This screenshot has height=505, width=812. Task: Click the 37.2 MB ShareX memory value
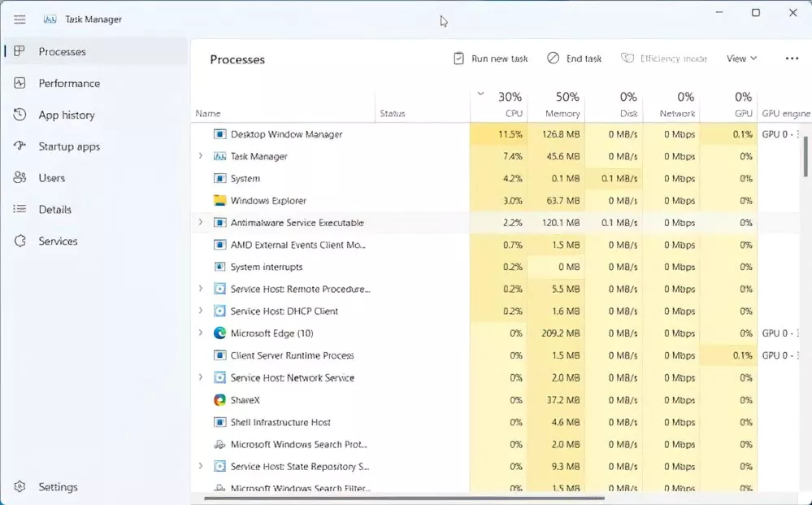tap(563, 400)
